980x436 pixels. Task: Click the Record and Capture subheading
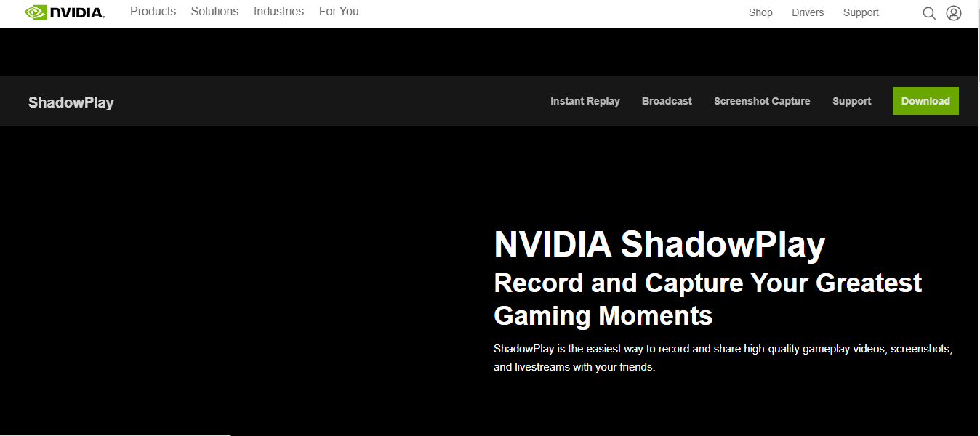tap(707, 299)
